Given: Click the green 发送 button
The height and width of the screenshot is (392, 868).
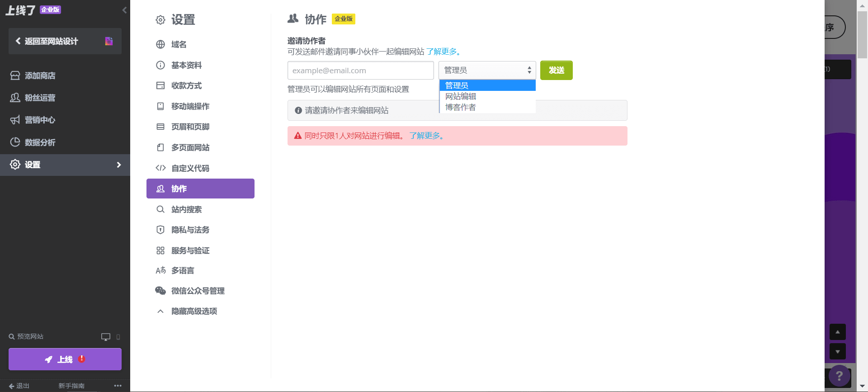Looking at the screenshot, I should tap(557, 70).
